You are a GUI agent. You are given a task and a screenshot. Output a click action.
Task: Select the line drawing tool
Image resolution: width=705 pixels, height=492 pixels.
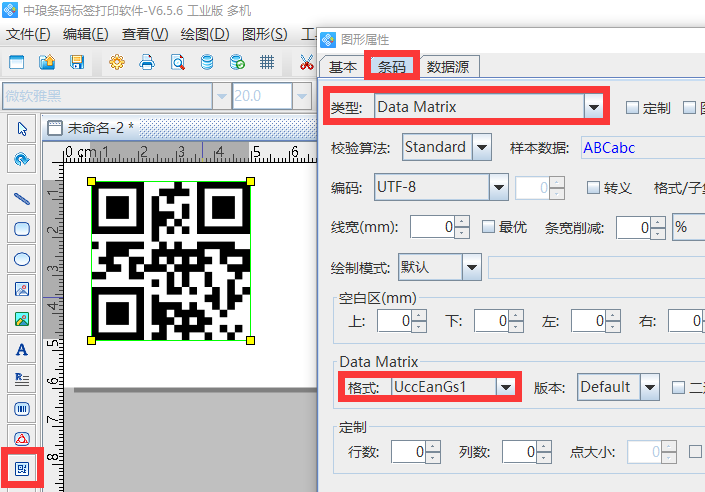22,199
